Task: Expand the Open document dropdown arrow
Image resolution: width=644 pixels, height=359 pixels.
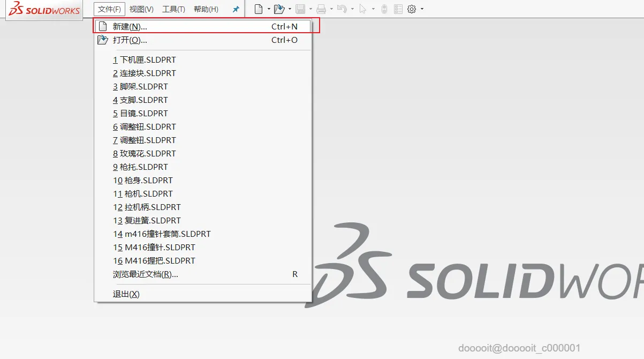Action: [x=290, y=9]
